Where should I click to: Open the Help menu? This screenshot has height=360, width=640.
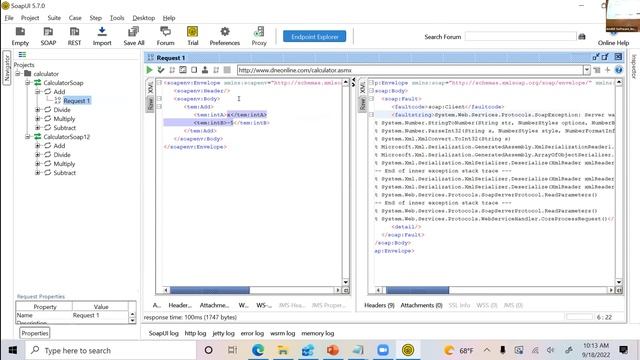coord(169,18)
